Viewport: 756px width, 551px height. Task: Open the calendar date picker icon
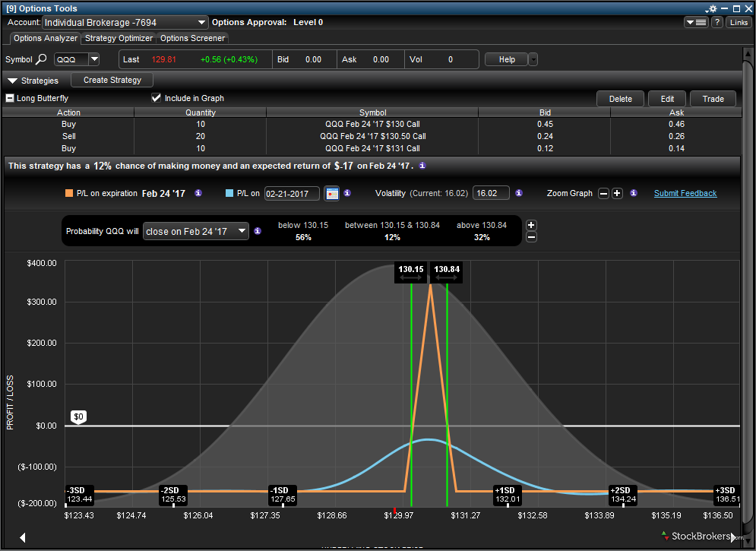click(x=332, y=193)
